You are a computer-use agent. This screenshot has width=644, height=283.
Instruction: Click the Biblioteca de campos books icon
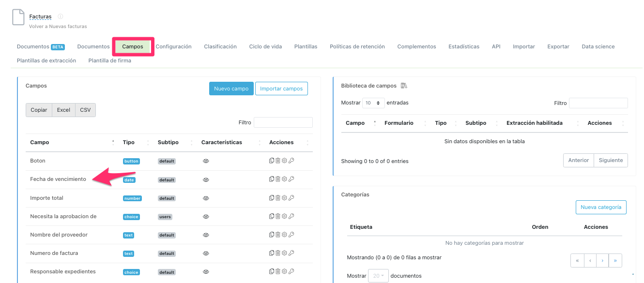pos(404,86)
